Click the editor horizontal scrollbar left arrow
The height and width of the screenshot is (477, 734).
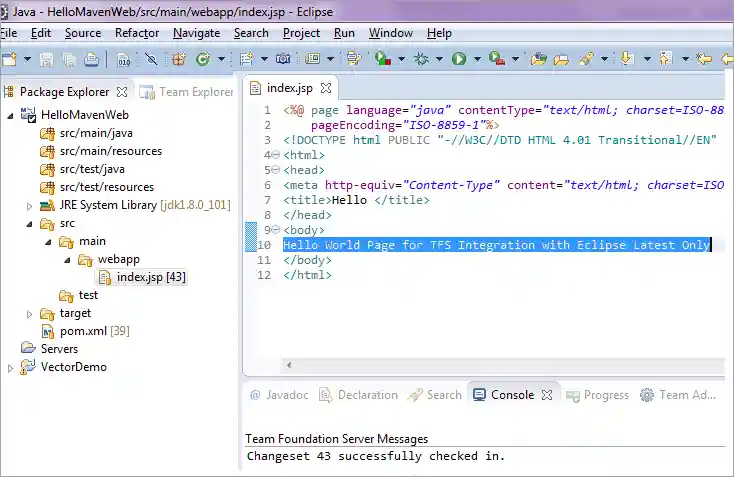coord(289,366)
